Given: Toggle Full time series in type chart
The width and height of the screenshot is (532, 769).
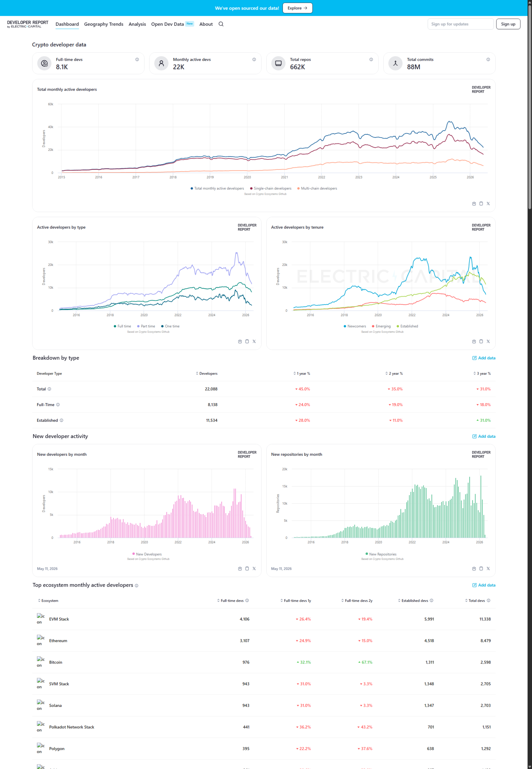Looking at the screenshot, I should [122, 326].
